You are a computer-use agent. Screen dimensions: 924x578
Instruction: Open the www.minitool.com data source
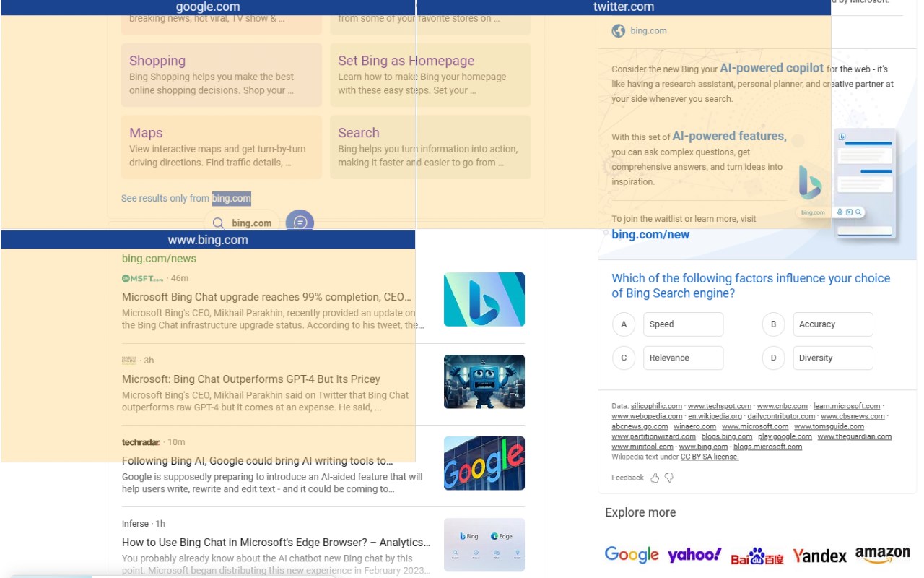642,447
